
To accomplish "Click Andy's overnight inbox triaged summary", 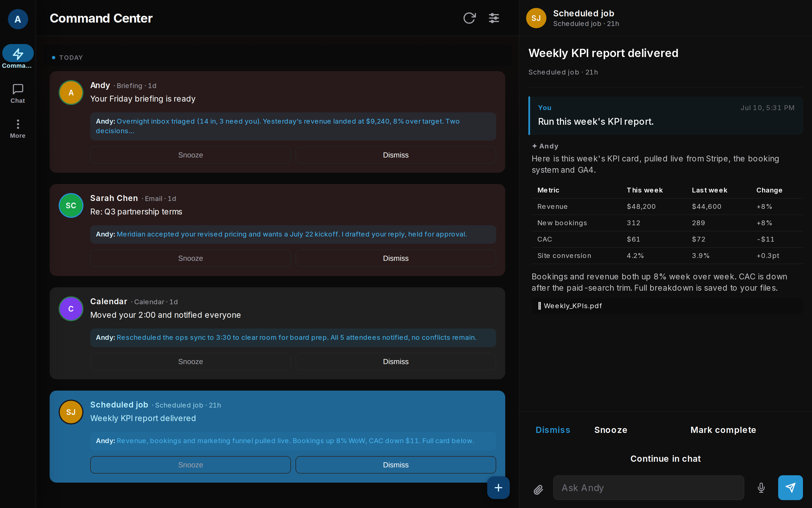I will pyautogui.click(x=293, y=126).
